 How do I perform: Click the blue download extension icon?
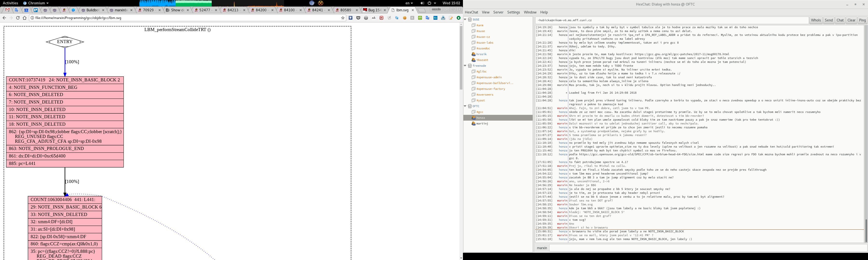[x=350, y=18]
